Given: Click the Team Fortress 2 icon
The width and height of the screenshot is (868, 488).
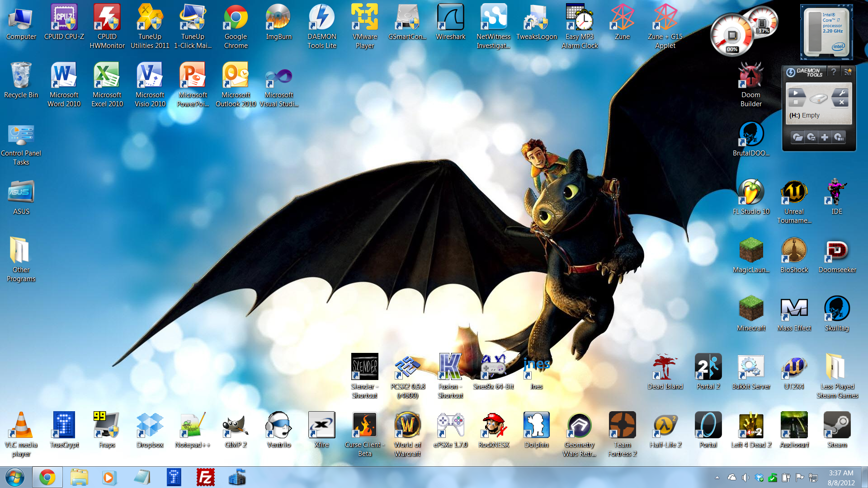Looking at the screenshot, I should pyautogui.click(x=622, y=426).
